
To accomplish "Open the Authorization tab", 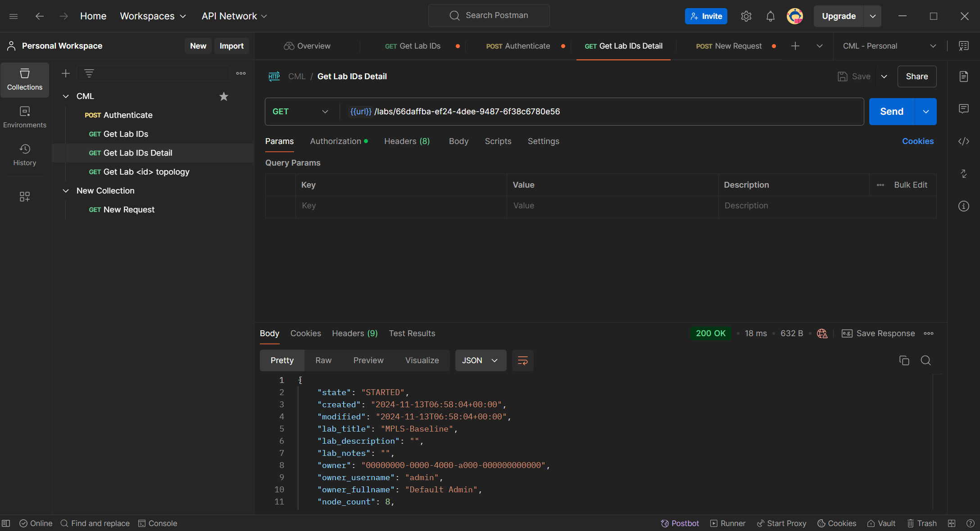I will 339,141.
